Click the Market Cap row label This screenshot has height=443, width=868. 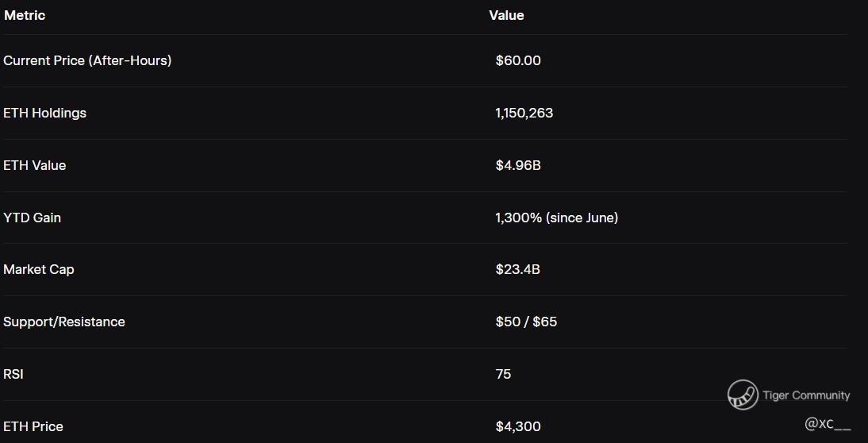click(39, 269)
